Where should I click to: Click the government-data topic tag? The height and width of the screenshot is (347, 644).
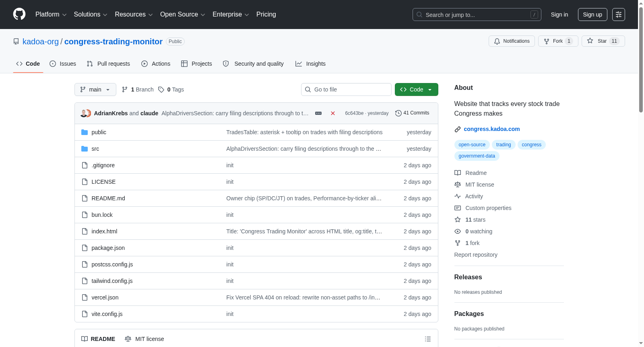pyautogui.click(x=477, y=156)
